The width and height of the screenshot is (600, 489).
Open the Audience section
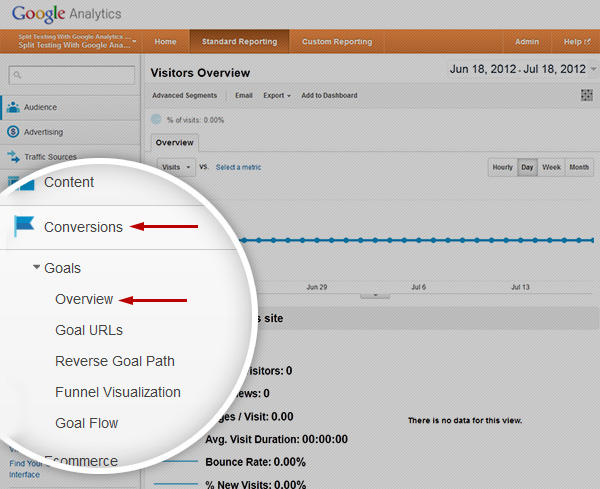[70, 108]
